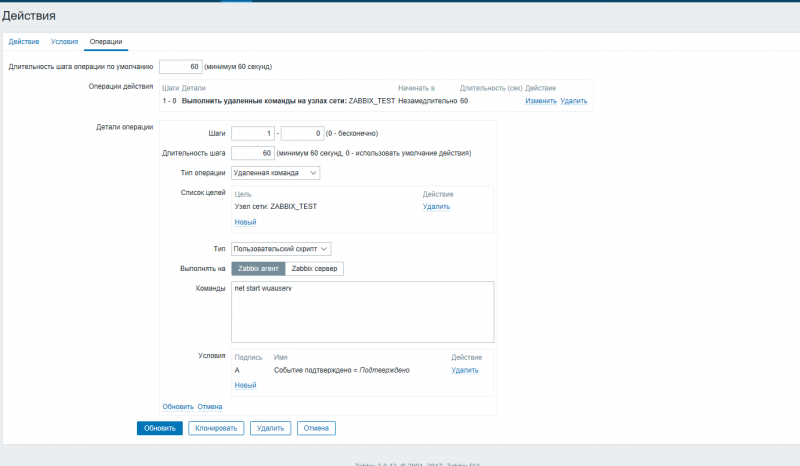
Task: Delete condition A Событие подтверждено
Action: click(x=465, y=371)
